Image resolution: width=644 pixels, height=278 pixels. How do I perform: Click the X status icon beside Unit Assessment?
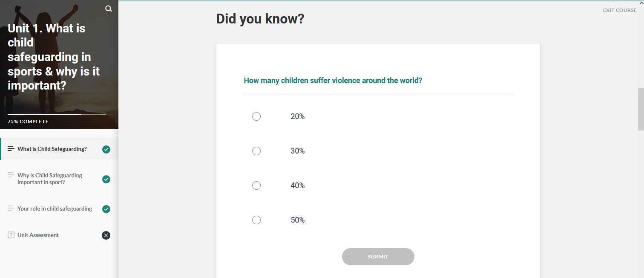click(x=106, y=235)
